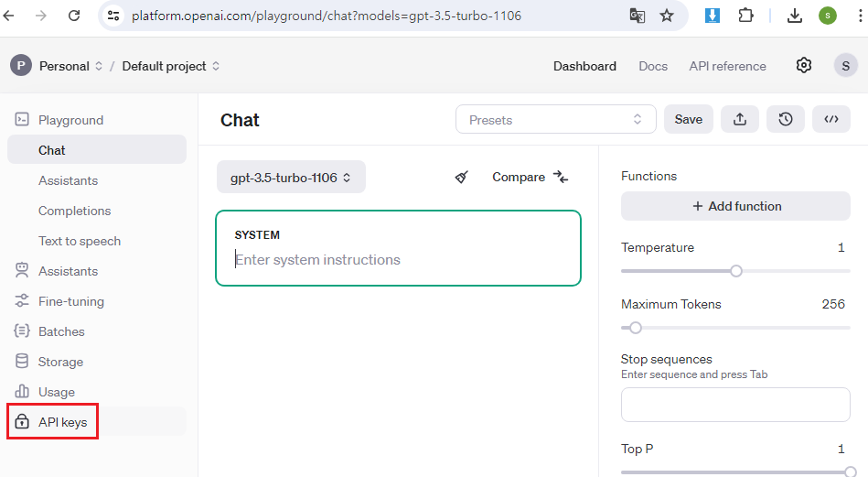Adjust the Top P slider handle
Image resolution: width=868 pixels, height=477 pixels.
coord(851,472)
